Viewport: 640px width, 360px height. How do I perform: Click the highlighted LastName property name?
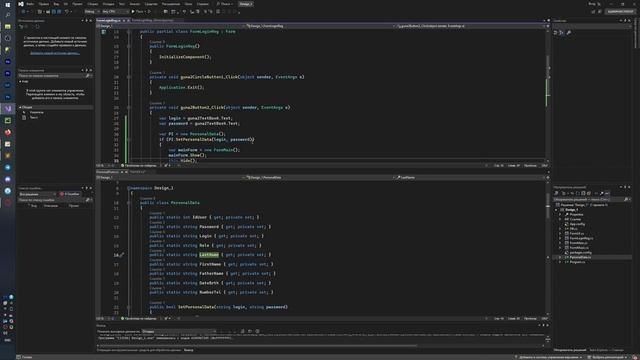point(209,255)
